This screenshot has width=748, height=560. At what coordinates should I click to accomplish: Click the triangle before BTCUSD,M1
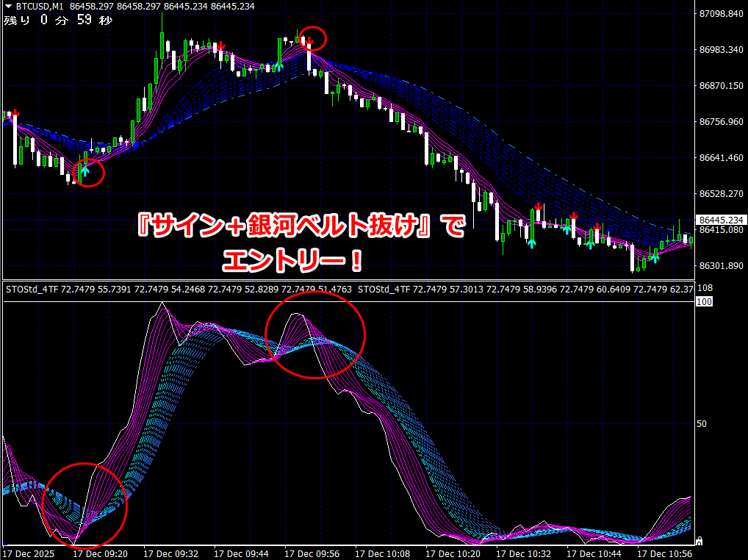coord(7,7)
